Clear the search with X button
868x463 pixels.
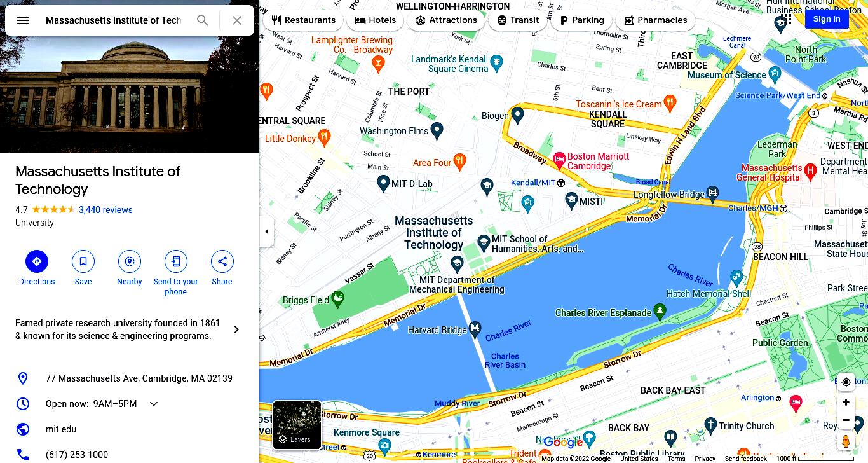point(237,20)
